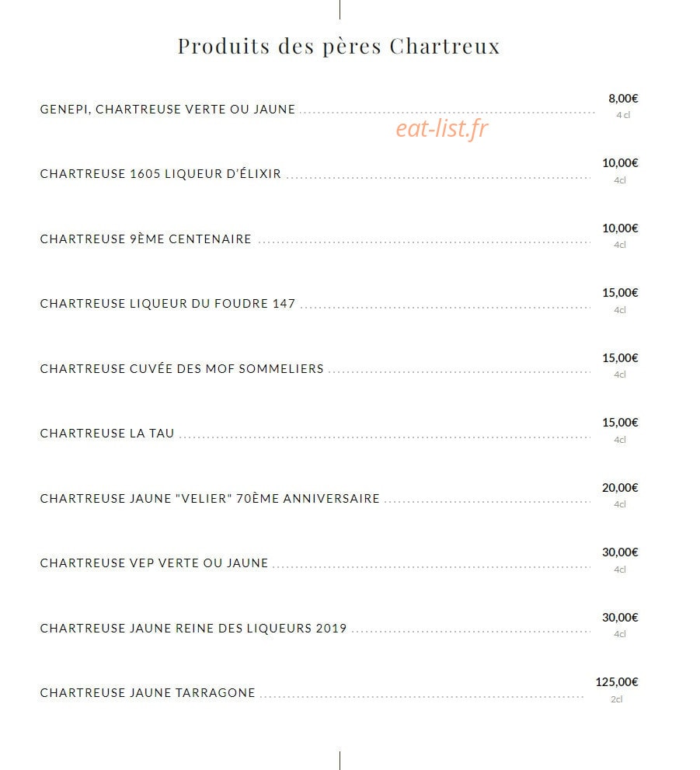
Task: Select Chartreuse Liqueur du Foudre 147
Action: (x=167, y=304)
